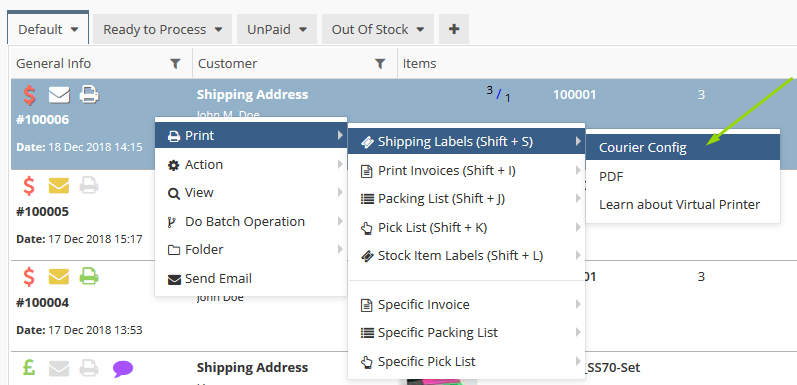Click the plus icon to add a new view tab

454,29
